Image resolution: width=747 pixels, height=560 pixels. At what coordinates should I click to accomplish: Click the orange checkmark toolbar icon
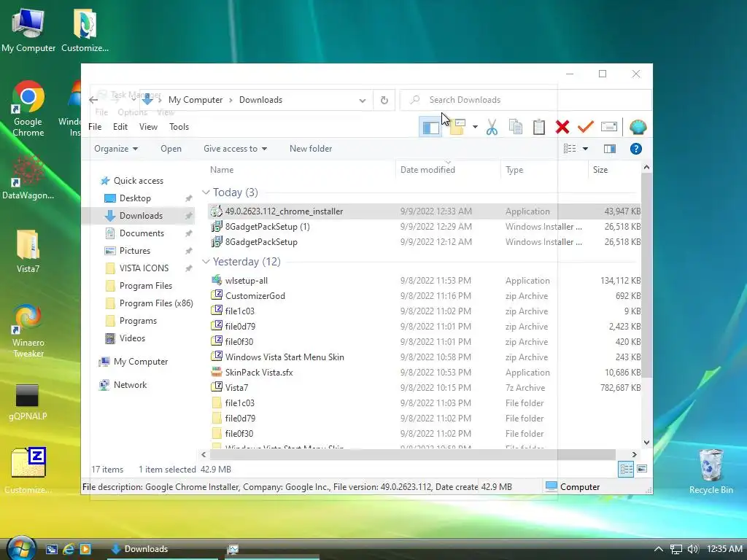pyautogui.click(x=586, y=127)
